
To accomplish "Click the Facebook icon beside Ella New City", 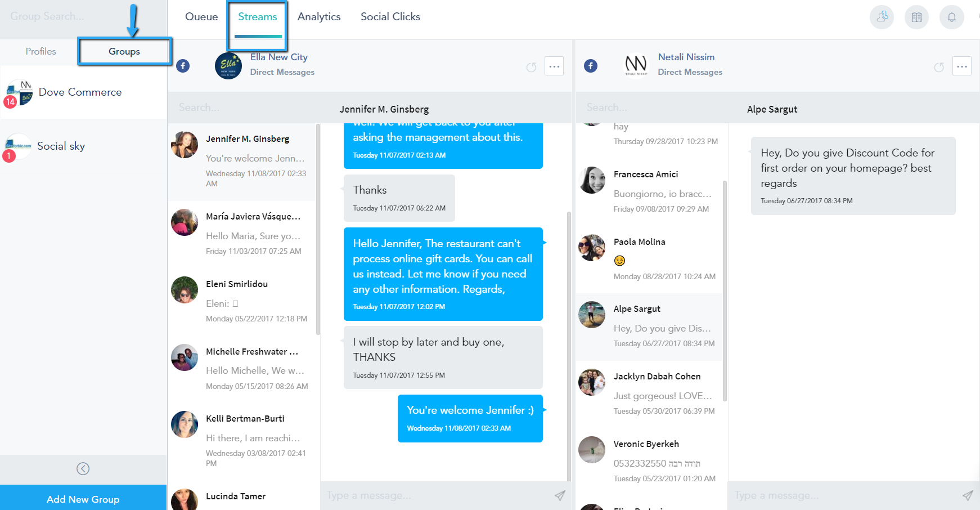I will [183, 66].
